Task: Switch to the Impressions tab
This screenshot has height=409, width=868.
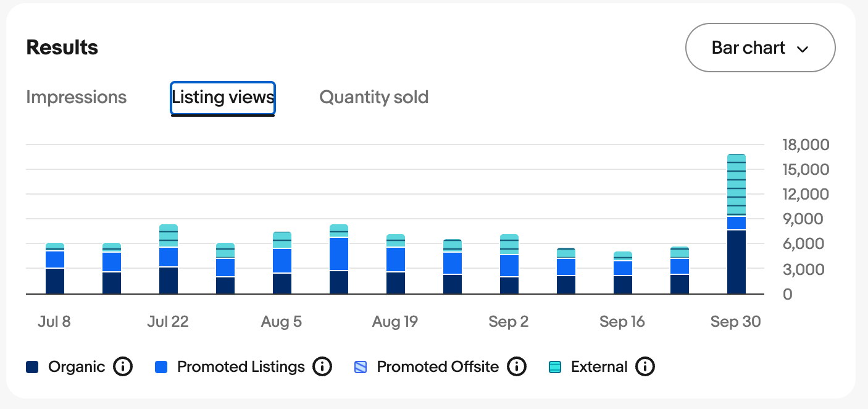Action: tap(76, 98)
